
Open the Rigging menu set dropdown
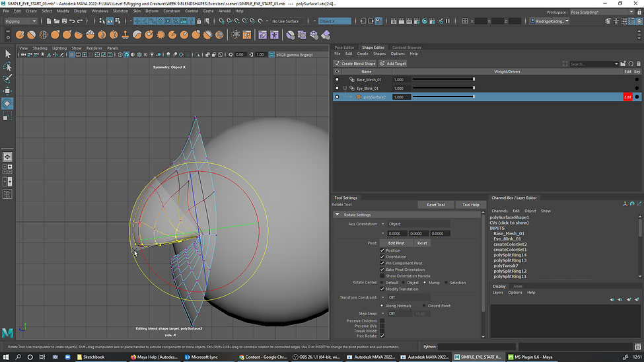coord(20,21)
